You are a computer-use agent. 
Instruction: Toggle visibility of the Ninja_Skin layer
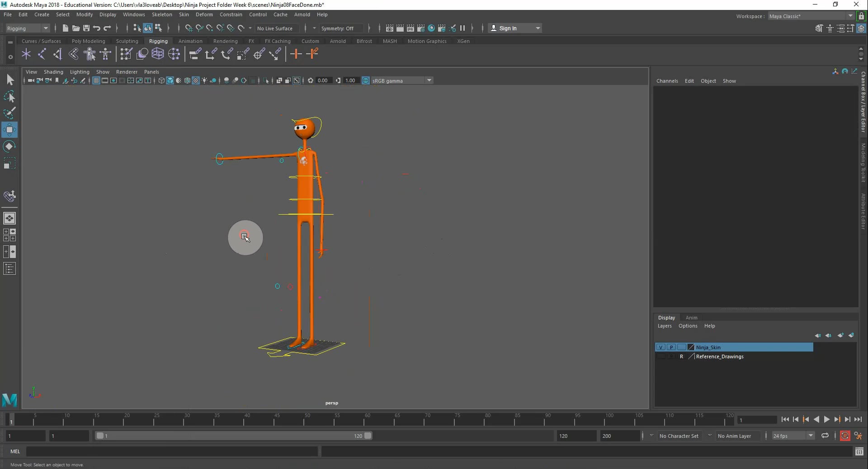pos(661,347)
